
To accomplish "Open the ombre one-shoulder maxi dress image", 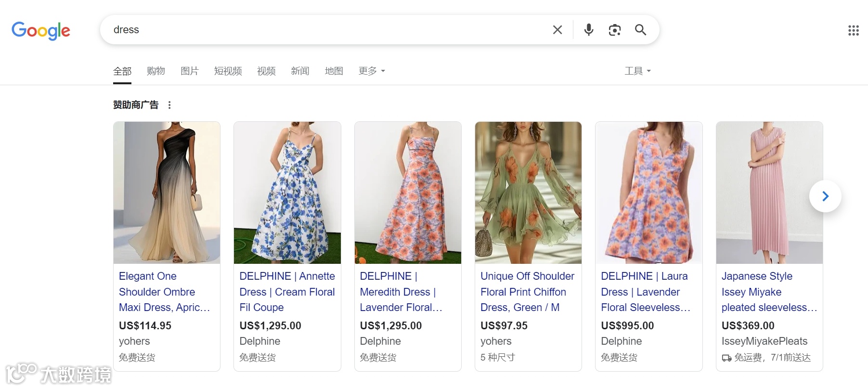I will coord(167,193).
